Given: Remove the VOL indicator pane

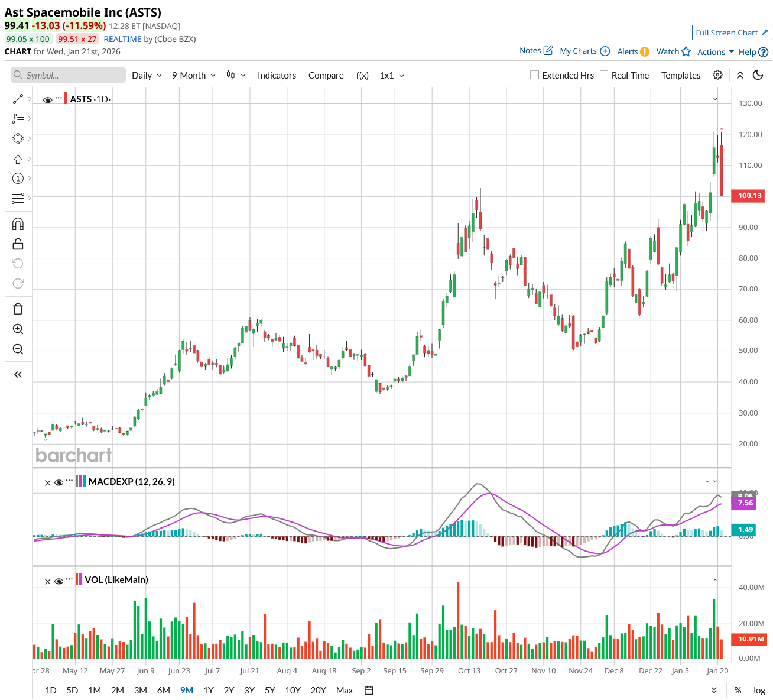Looking at the screenshot, I should 48,581.
